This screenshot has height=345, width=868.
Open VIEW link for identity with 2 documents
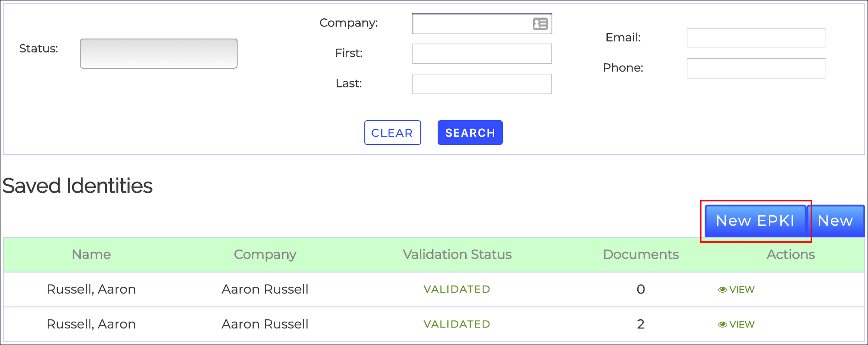pos(736,324)
